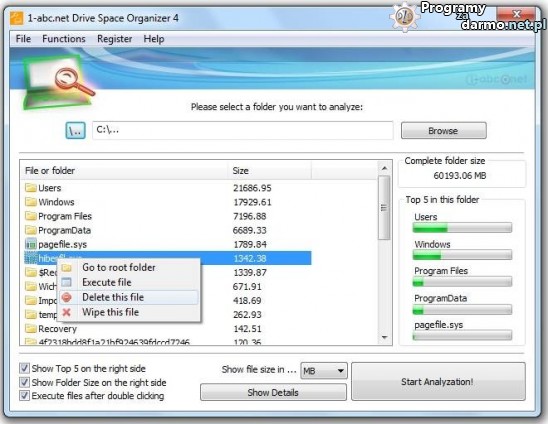Click the list scrollbar up arrow
This screenshot has height=424, width=548.
click(x=384, y=168)
